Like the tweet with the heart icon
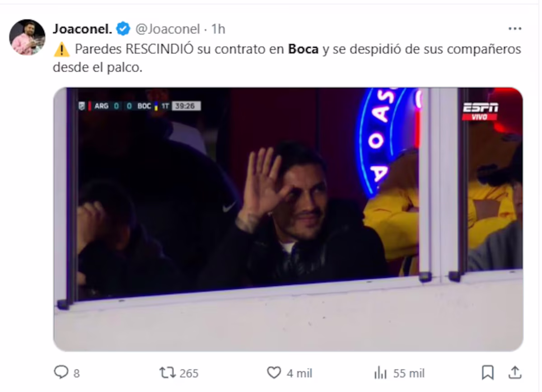This screenshot has width=542, height=392. [274, 373]
